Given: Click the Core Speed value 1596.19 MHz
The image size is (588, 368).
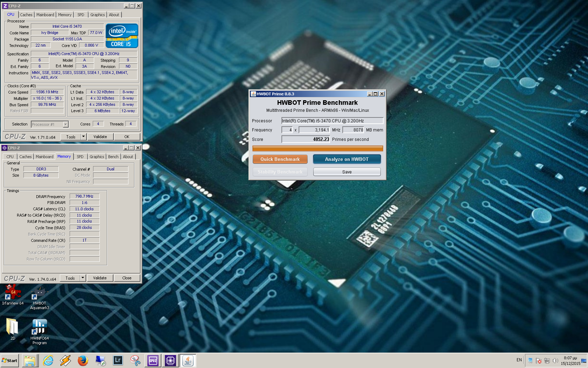Looking at the screenshot, I should pyautogui.click(x=47, y=92).
